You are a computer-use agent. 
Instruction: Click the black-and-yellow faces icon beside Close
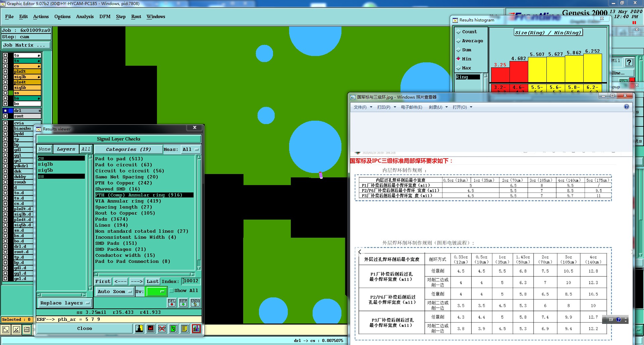pos(139,329)
